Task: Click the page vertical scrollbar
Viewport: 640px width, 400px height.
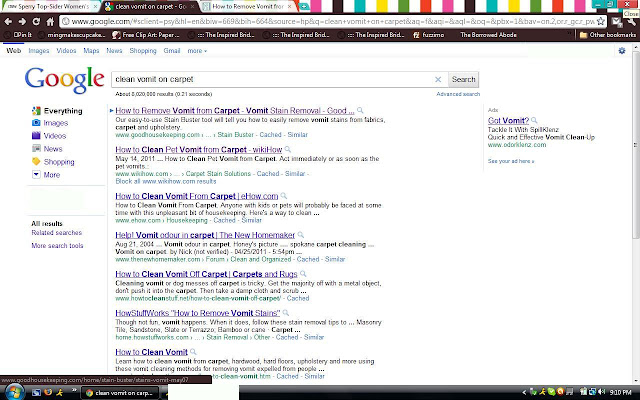Action: click(636, 143)
